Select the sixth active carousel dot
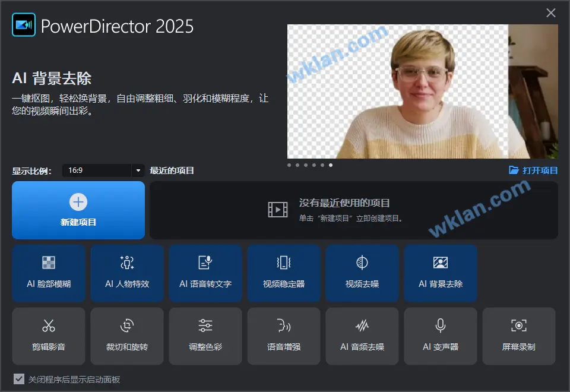 point(331,165)
